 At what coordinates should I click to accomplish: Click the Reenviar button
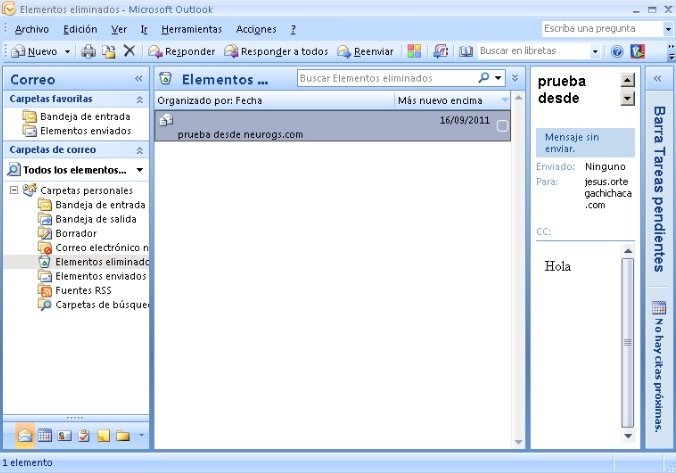tap(366, 52)
